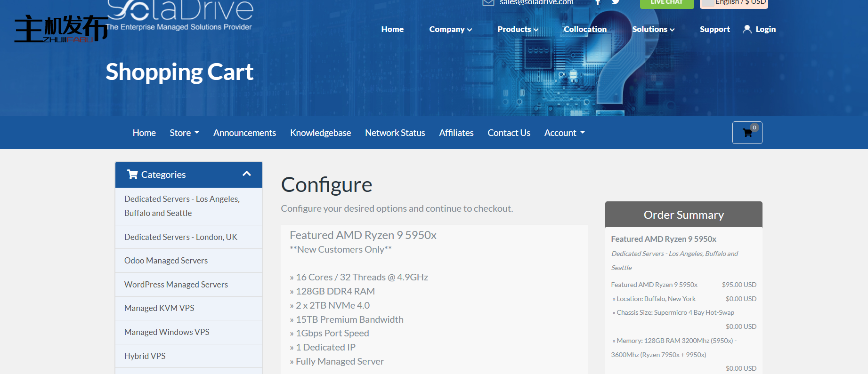
Task: Open the Account dropdown menu
Action: click(564, 133)
